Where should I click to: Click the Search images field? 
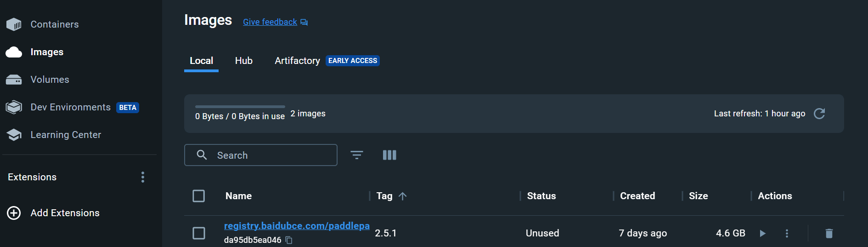261,155
